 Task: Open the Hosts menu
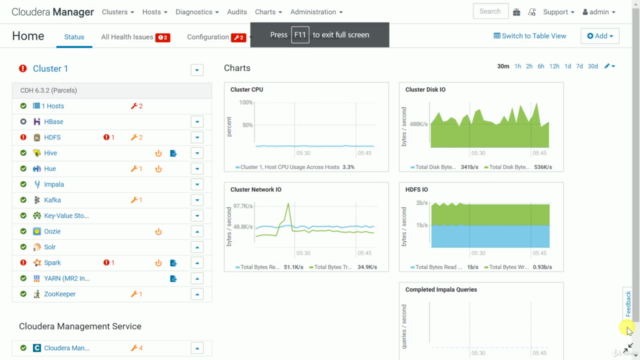point(155,12)
